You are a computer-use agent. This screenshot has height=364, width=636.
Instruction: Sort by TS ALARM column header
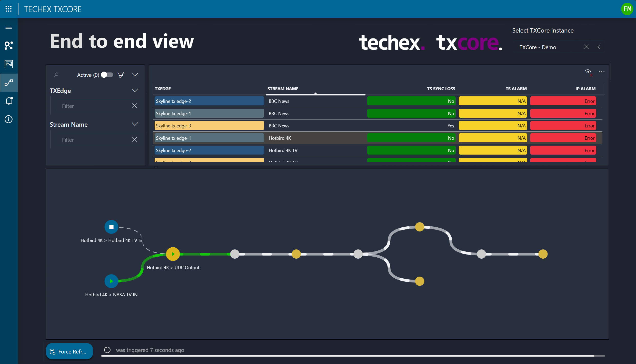point(516,89)
